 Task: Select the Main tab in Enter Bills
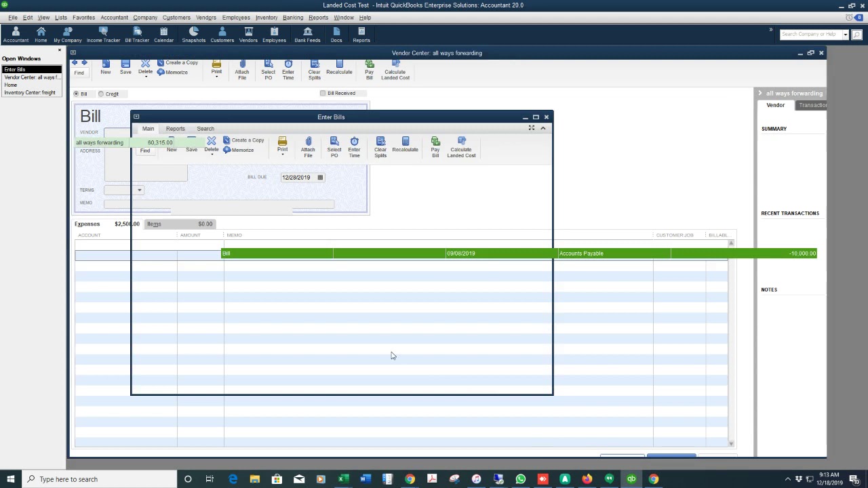148,129
